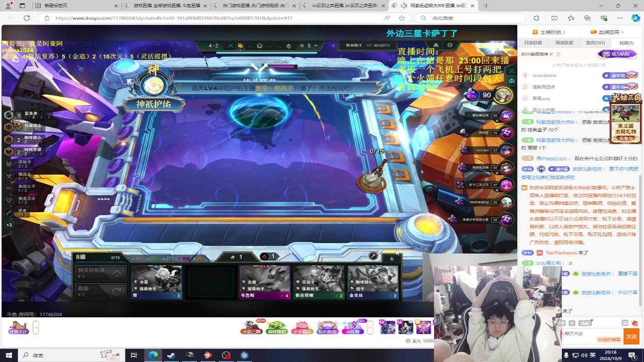Viewport: 644px width, 362px height.
Task: Buy 崔丝塔娜 champion shop card
Action: tap(319, 283)
